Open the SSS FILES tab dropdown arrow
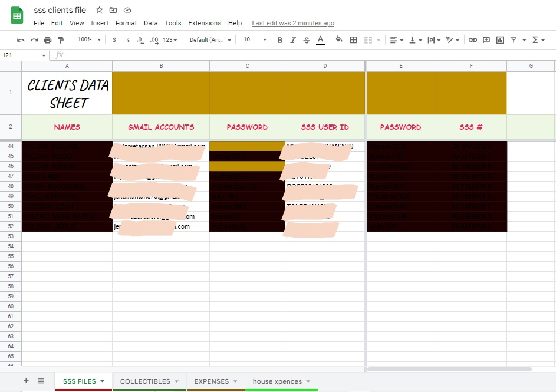The image size is (556, 392). (102, 381)
